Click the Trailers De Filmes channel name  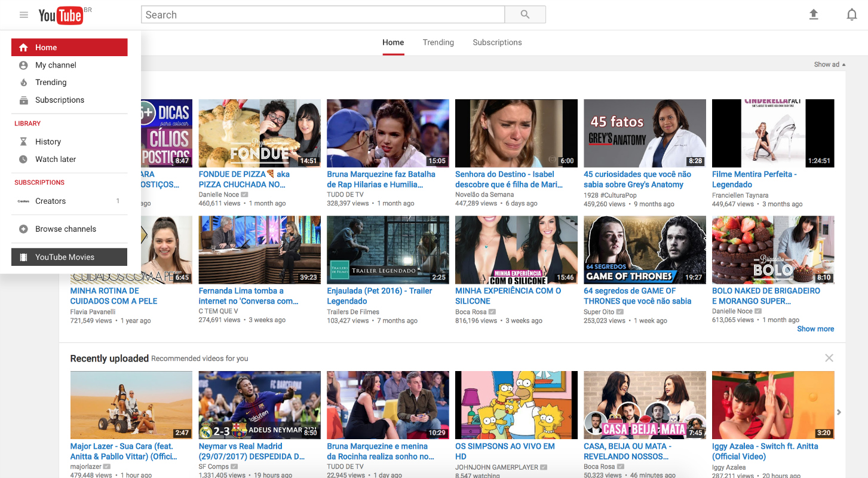(353, 312)
